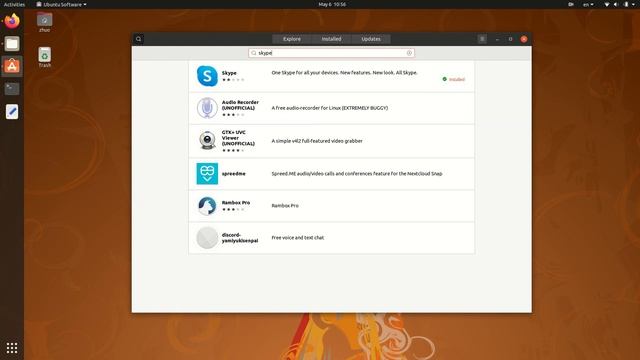Switch to the Explore tab
The height and width of the screenshot is (360, 640).
click(292, 39)
